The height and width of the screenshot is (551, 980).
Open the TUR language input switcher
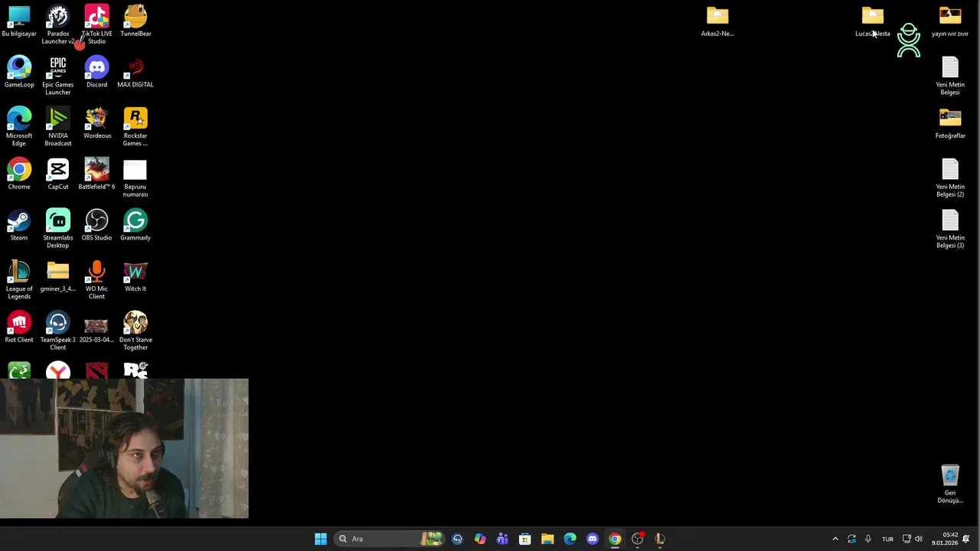887,539
